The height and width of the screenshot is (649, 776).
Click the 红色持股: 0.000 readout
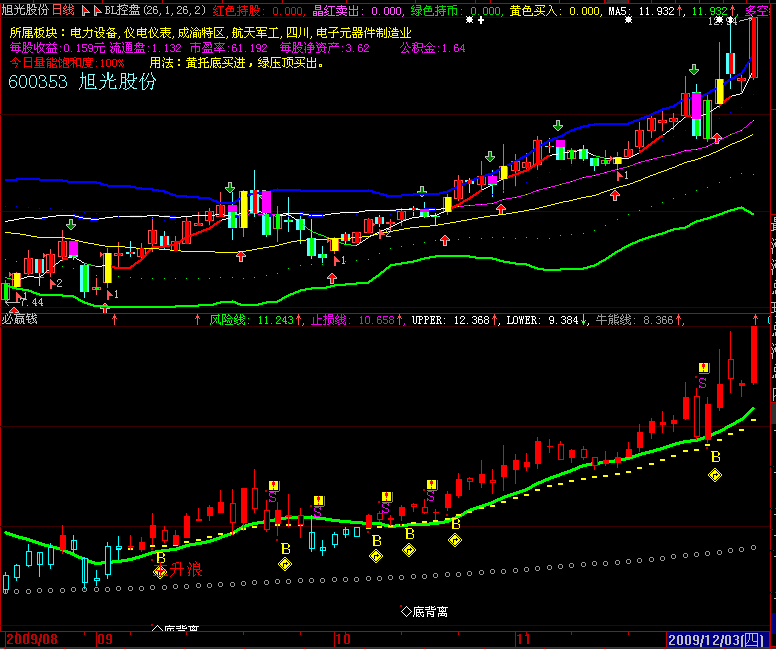pyautogui.click(x=258, y=10)
